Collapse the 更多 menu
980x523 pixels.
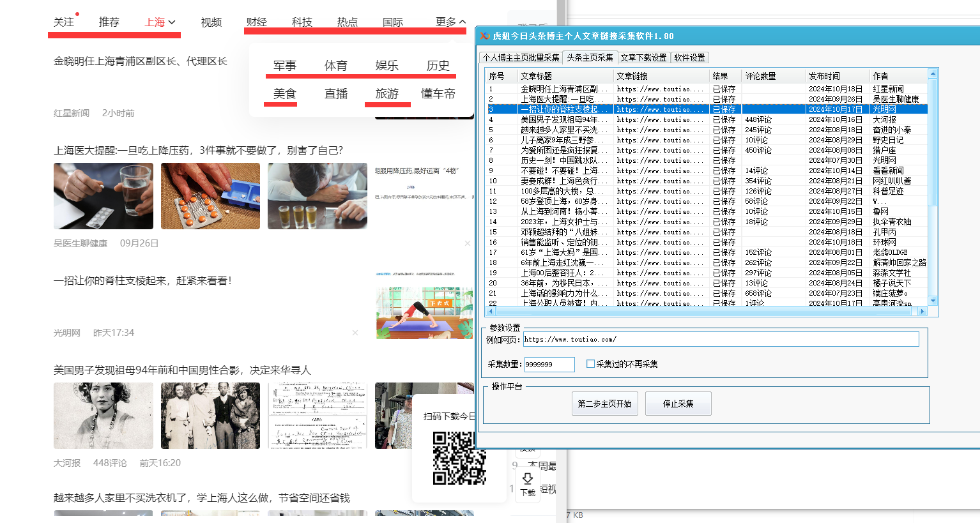[x=450, y=22]
